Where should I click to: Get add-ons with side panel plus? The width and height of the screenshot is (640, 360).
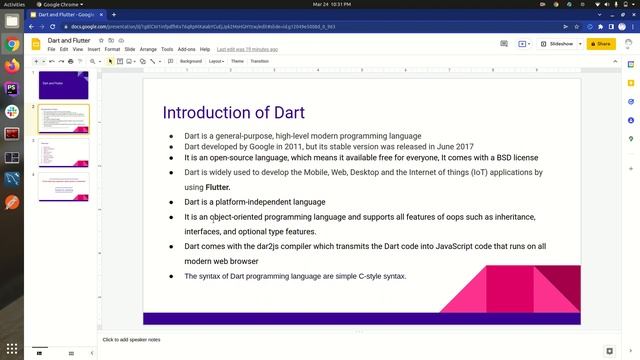pos(631,168)
